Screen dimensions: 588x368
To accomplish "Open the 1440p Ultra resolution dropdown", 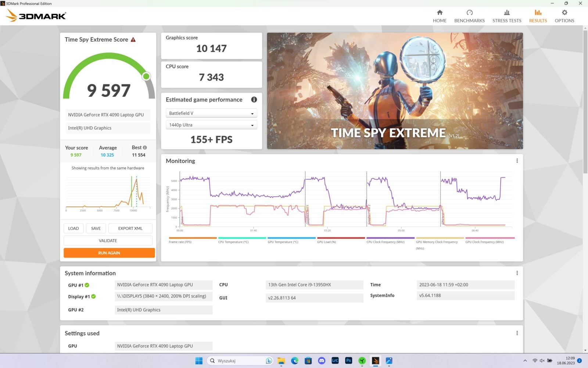I will [211, 125].
